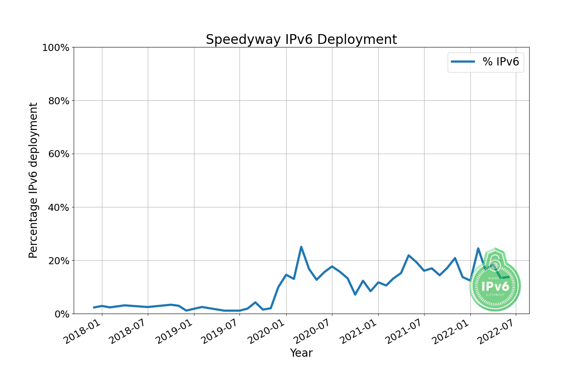Select the 20% y-axis tick label
This screenshot has height=392, width=588.
(58, 261)
